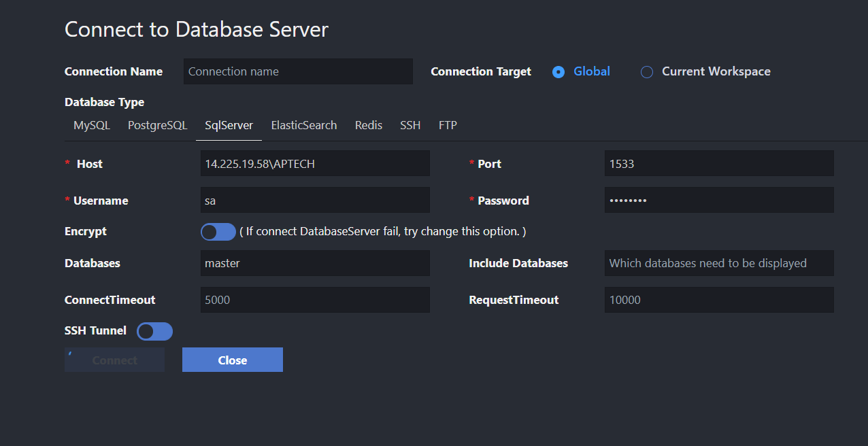Open the SSH connection tab
The image size is (868, 446).
pos(410,125)
